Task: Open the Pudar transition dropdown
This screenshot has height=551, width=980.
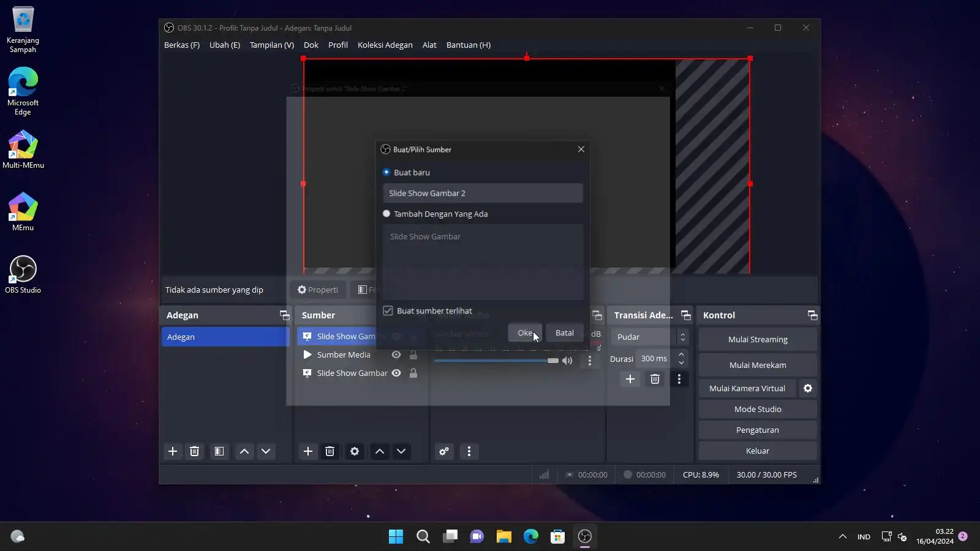Action: point(649,337)
